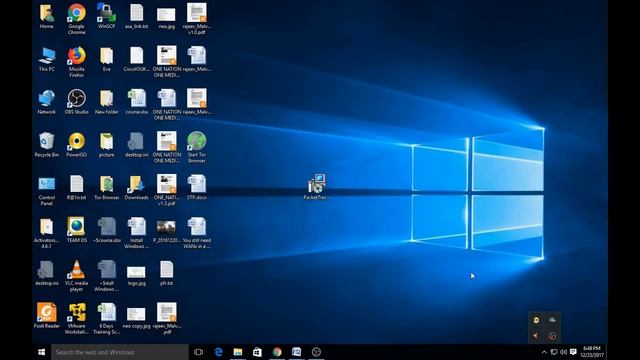This screenshot has width=640, height=360.
Task: Open File Explorer from taskbar
Action: pos(238,352)
